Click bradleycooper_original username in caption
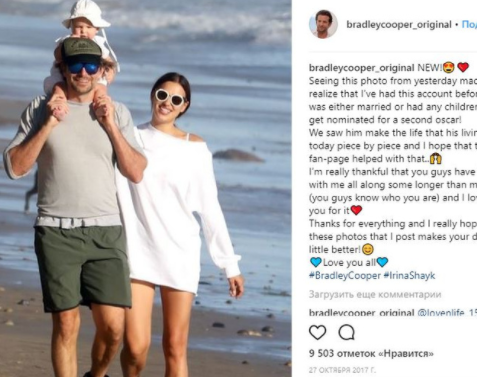Screen dimensions: 477x377 click(362, 68)
